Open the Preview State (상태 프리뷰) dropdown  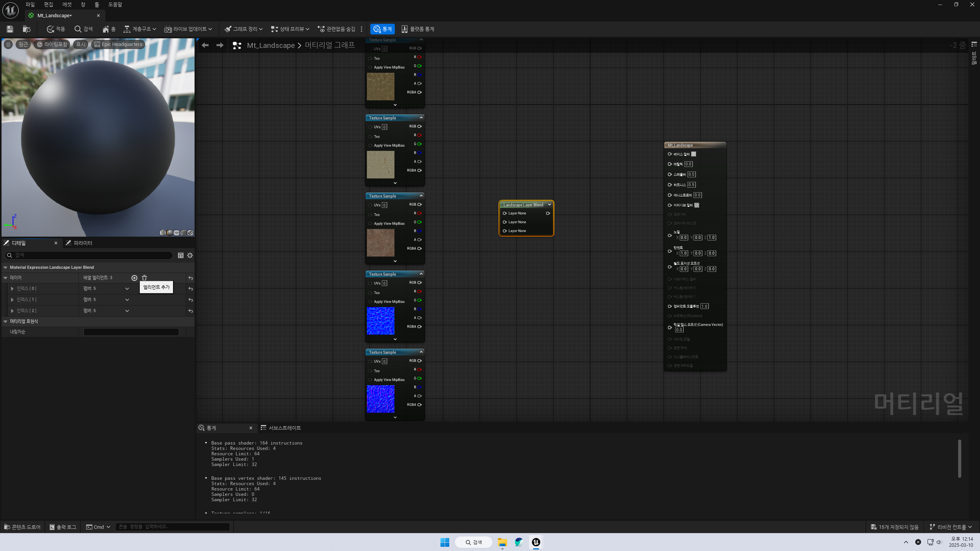(x=290, y=29)
